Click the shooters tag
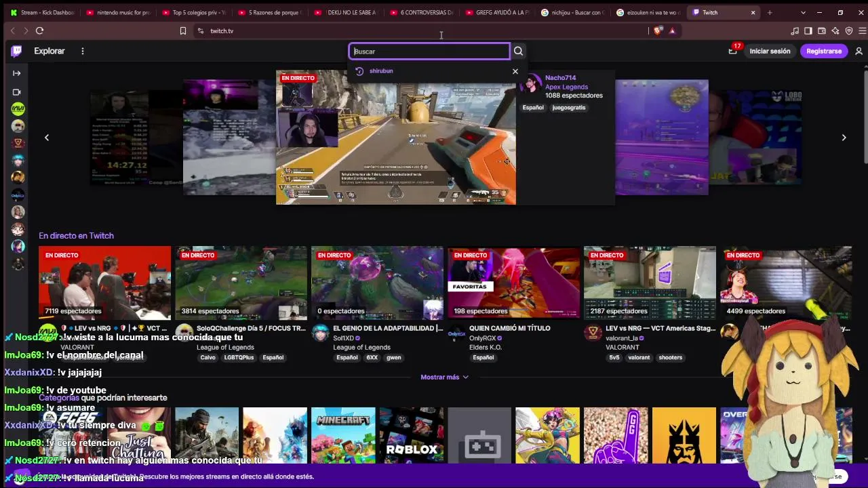The width and height of the screenshot is (868, 488). (x=671, y=358)
